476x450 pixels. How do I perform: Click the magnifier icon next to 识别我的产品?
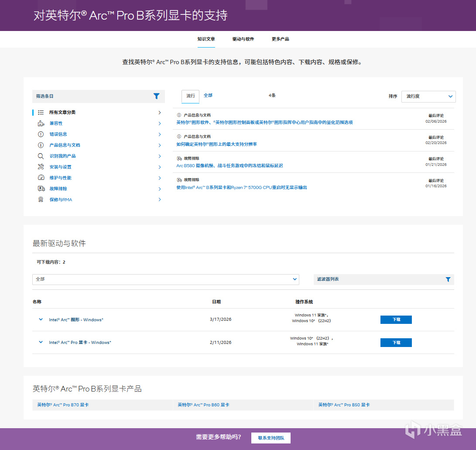pyautogui.click(x=41, y=156)
